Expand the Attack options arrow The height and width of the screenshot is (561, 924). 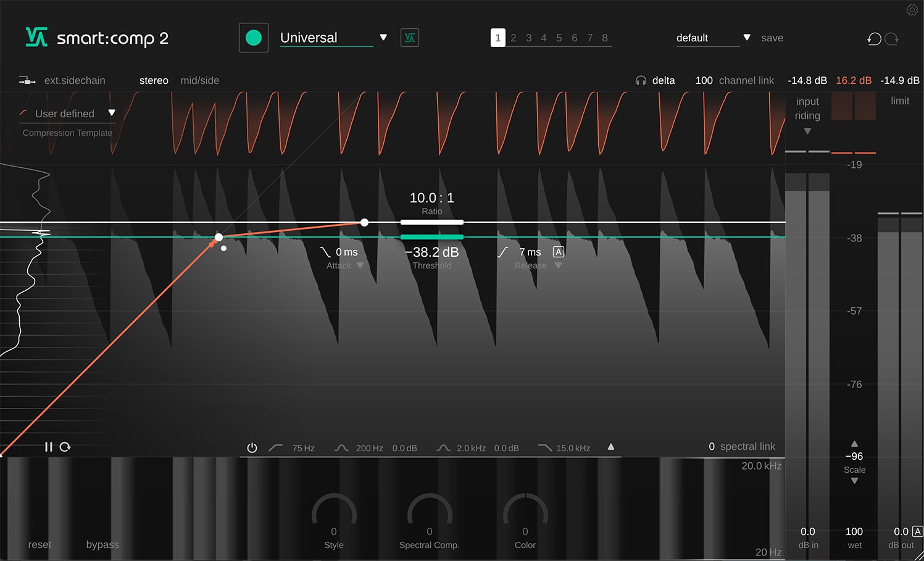pos(360,265)
